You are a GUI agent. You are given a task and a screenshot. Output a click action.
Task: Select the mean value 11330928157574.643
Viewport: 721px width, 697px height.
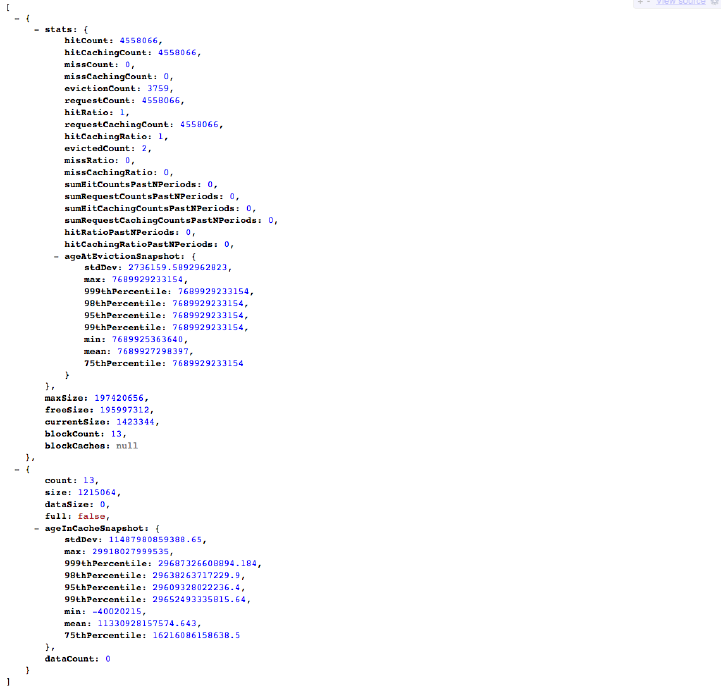point(147,623)
